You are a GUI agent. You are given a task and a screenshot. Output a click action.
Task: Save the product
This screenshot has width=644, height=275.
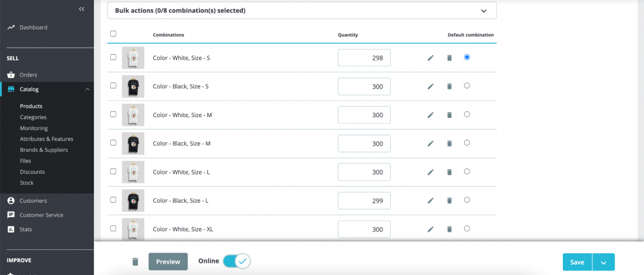pyautogui.click(x=577, y=262)
